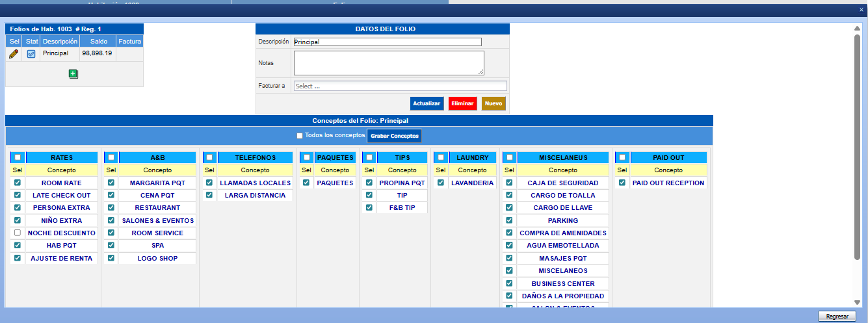Click the Grabar Conceptos button
This screenshot has width=868, height=323.
[x=395, y=136]
